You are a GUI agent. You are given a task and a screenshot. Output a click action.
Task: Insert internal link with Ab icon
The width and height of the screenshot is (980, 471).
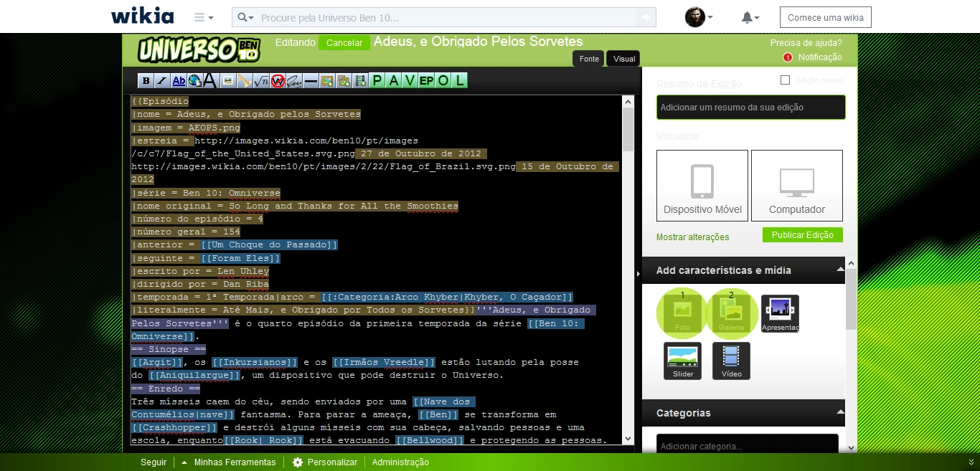pyautogui.click(x=179, y=80)
